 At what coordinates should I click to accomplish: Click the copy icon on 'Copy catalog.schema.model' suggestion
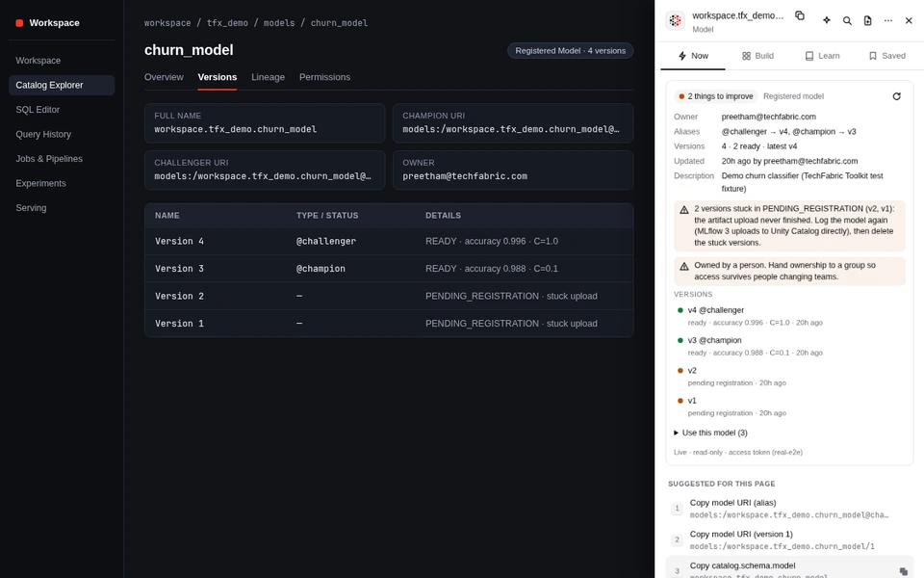904,571
